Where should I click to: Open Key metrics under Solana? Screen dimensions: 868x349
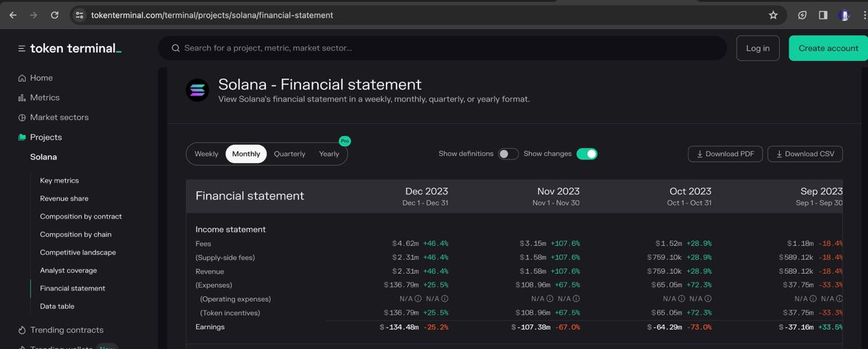pyautogui.click(x=59, y=180)
